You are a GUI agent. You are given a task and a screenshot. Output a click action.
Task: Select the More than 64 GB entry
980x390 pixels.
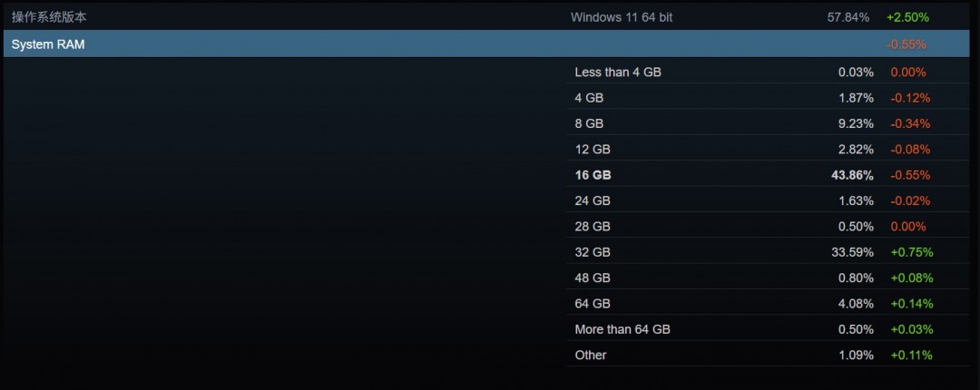pos(622,329)
